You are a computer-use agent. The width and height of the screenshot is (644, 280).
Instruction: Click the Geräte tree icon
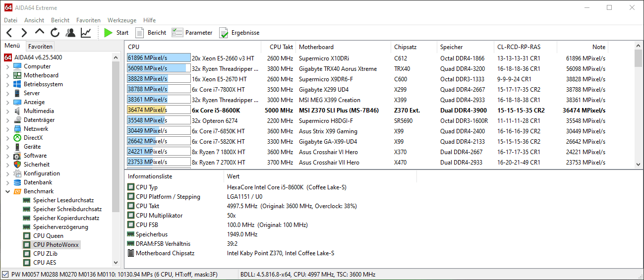coord(17,147)
